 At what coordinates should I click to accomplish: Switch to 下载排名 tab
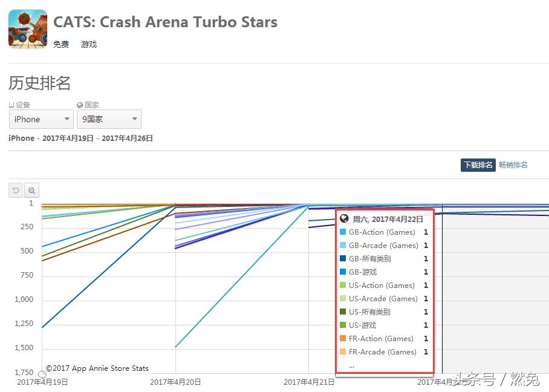point(478,165)
